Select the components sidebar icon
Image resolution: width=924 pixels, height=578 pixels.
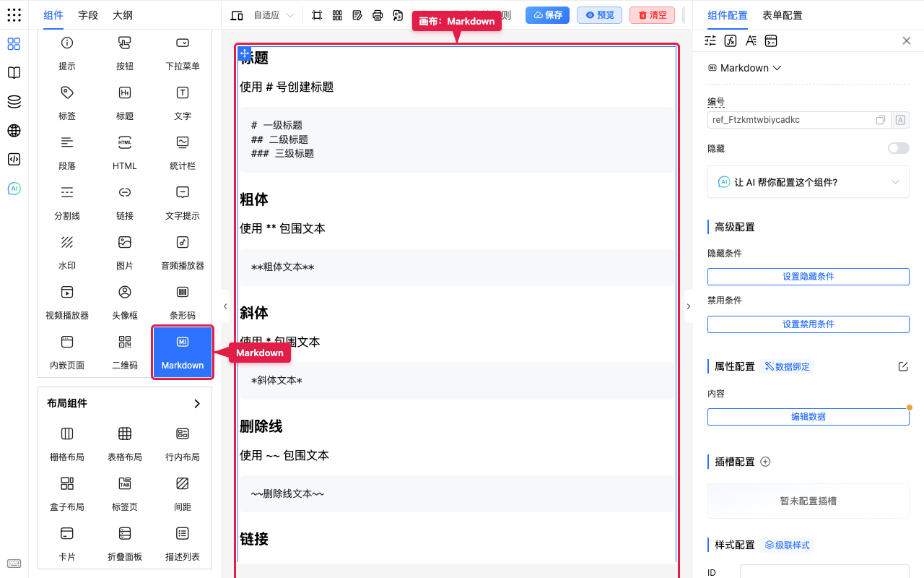pos(14,44)
